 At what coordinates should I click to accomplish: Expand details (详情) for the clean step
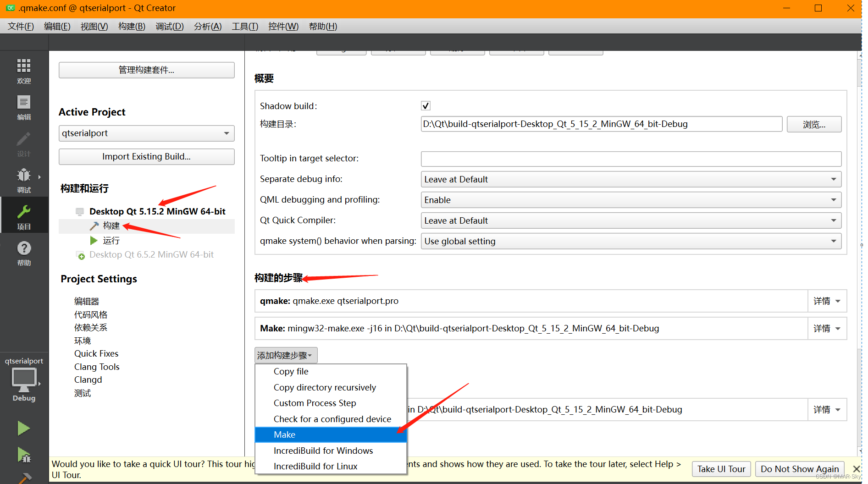click(827, 410)
